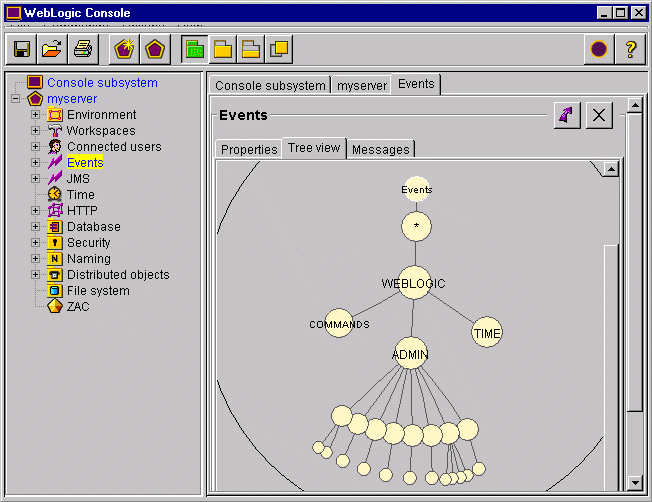This screenshot has width=652, height=502.
Task: Click the single yellow folder layout icon
Action: coord(223,49)
